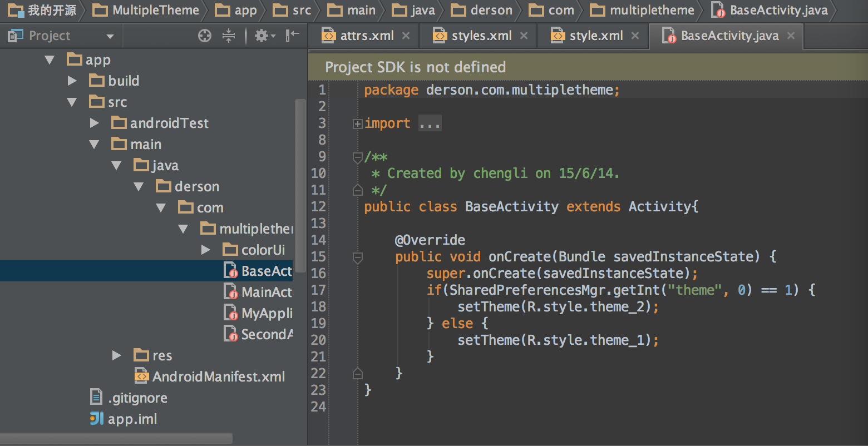Expand the folded import block
The image size is (868, 446).
pos(358,123)
